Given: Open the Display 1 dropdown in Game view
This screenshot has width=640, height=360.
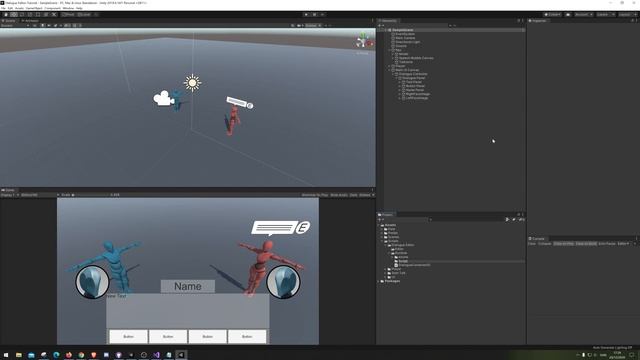Looking at the screenshot, I should click(10, 195).
